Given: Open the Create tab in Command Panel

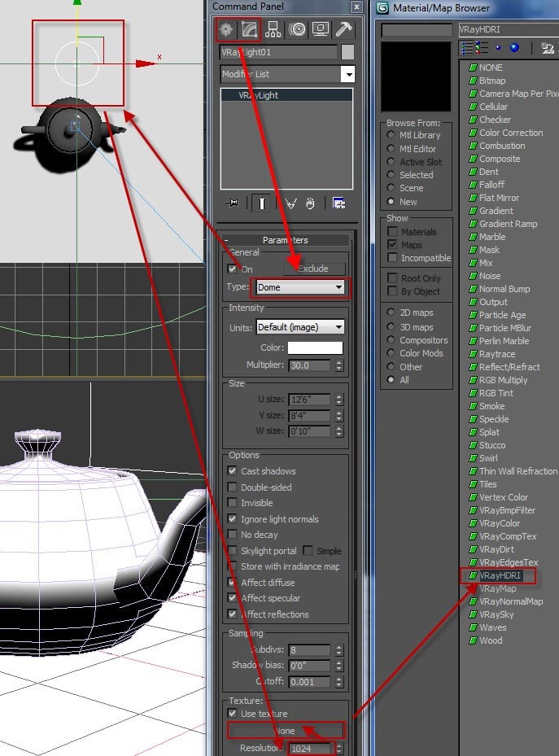Looking at the screenshot, I should pyautogui.click(x=226, y=30).
